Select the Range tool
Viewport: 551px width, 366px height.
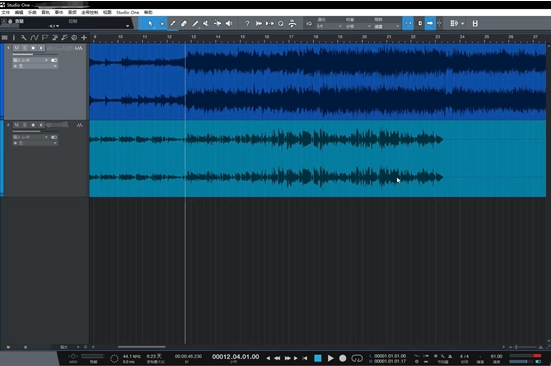click(x=162, y=24)
